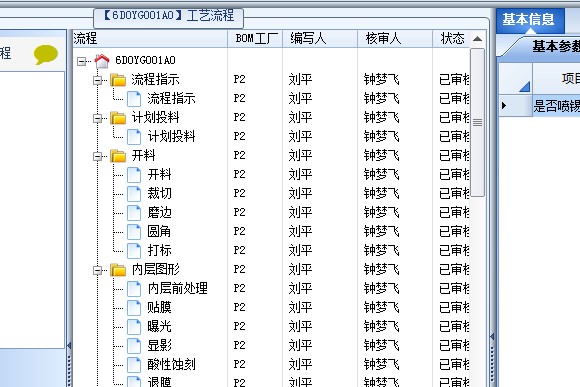580x387 pixels.
Task: Select the 流程指示 child document label
Action: [x=171, y=98]
